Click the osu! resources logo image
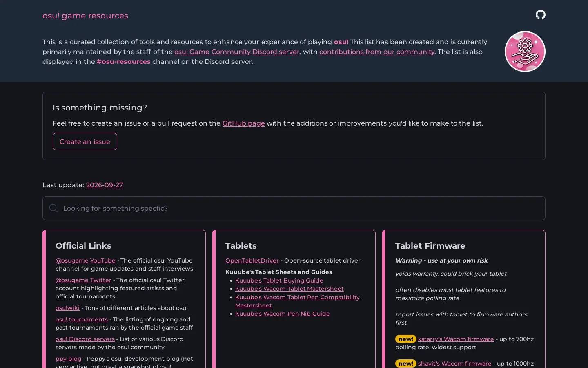Image resolution: width=588 pixels, height=368 pixels. 525,52
